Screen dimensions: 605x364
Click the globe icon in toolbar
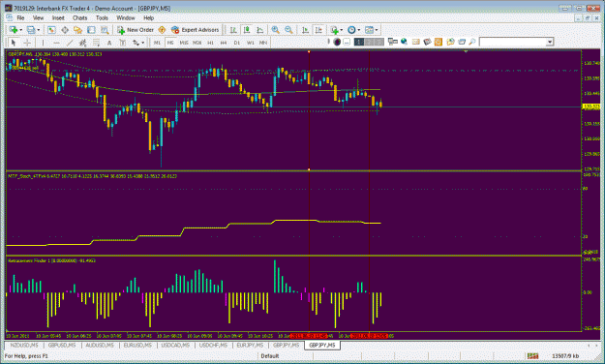coord(404,42)
